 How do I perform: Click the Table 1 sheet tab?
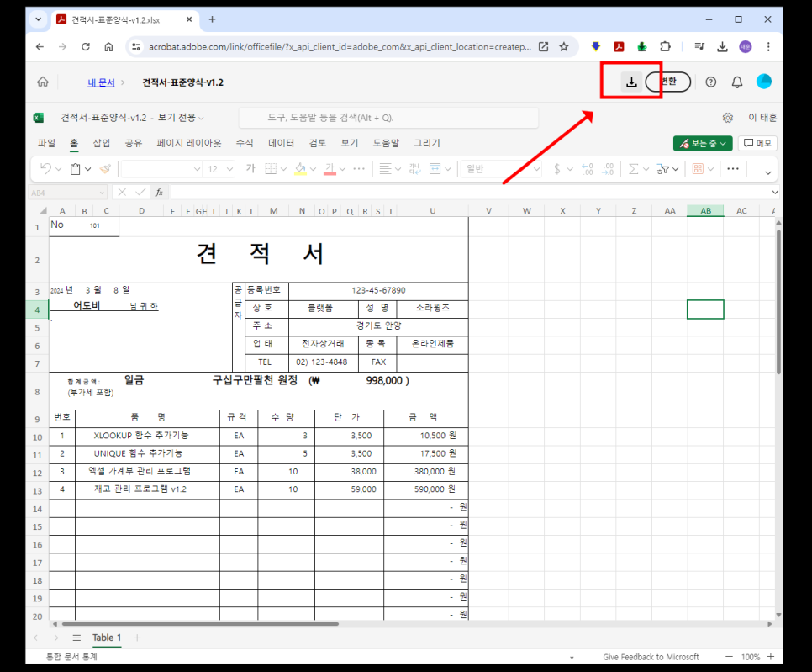pyautogui.click(x=107, y=638)
